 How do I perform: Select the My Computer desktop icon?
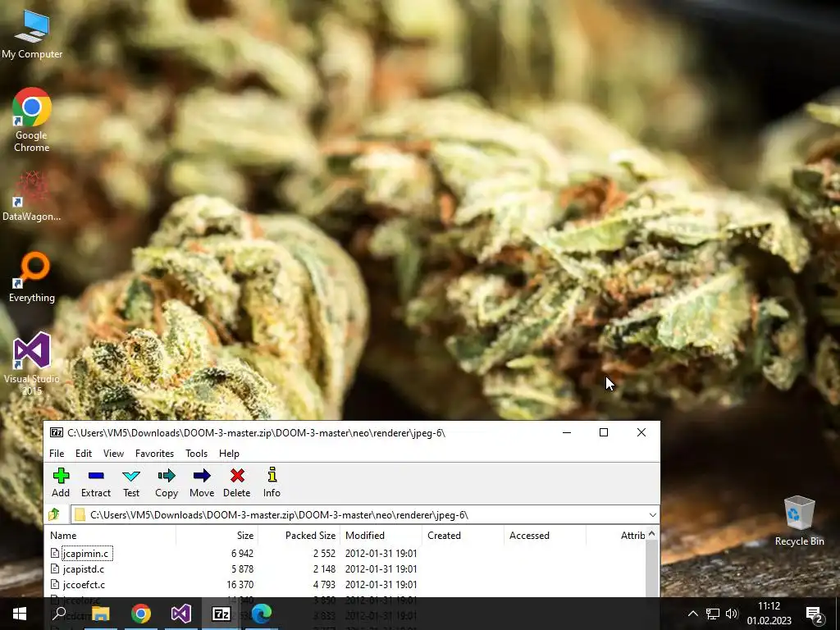(32, 34)
